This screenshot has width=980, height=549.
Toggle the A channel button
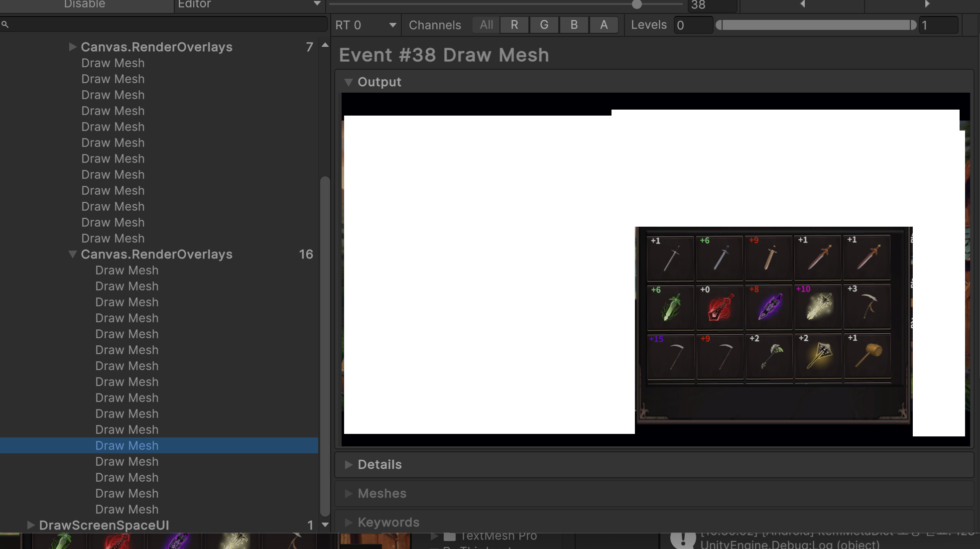(604, 25)
